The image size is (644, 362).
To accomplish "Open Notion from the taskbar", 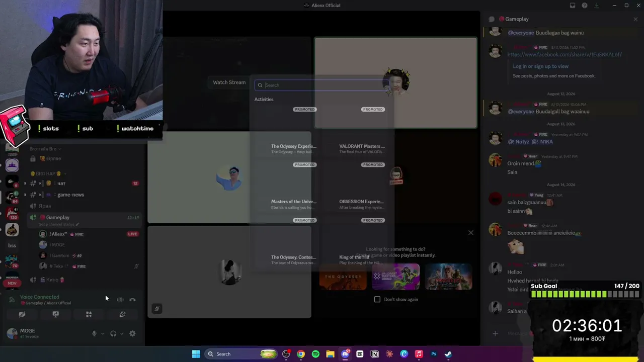I will pos(374,354).
